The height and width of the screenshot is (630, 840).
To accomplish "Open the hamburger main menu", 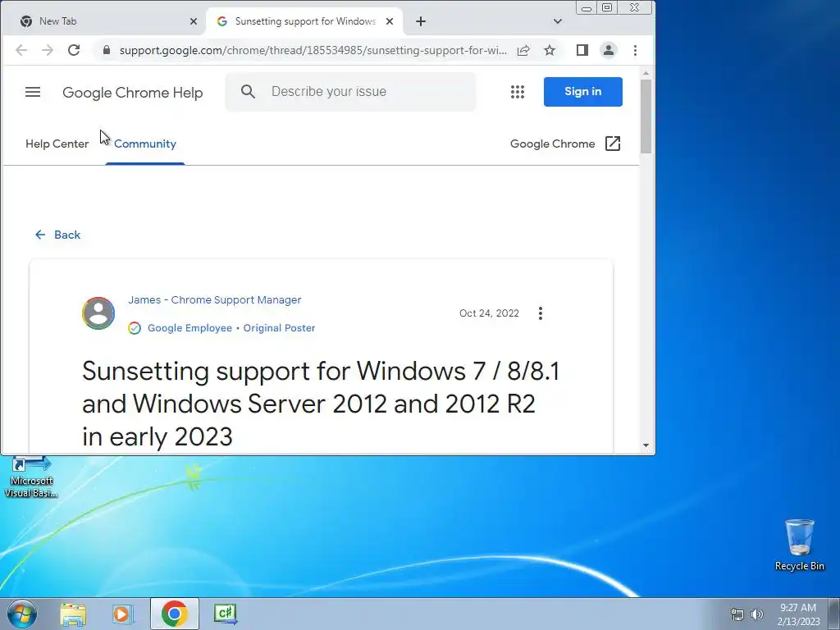I will (x=33, y=92).
